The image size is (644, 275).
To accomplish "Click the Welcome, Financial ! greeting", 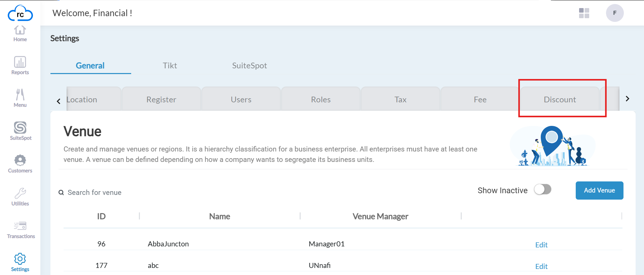I will click(92, 13).
